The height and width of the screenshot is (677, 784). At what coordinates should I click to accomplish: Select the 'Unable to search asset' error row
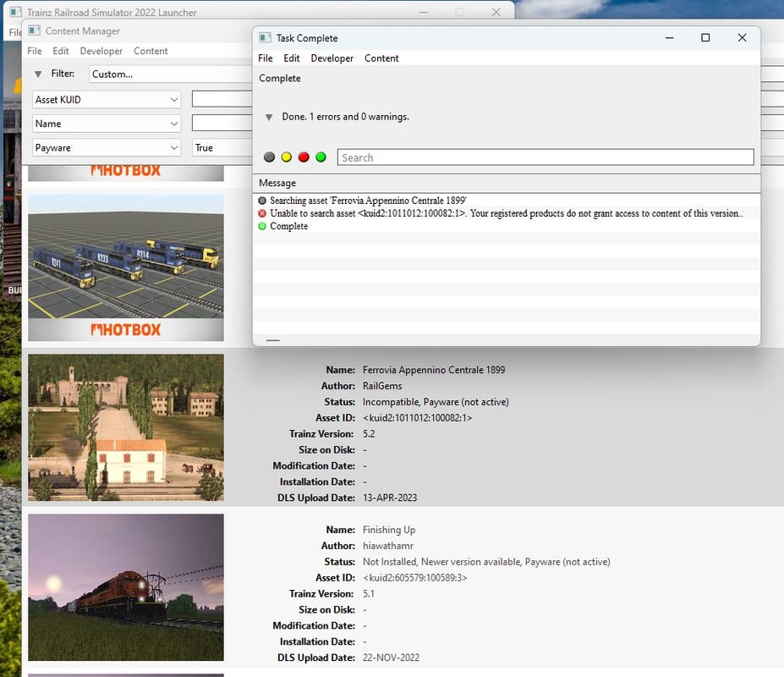[507, 213]
